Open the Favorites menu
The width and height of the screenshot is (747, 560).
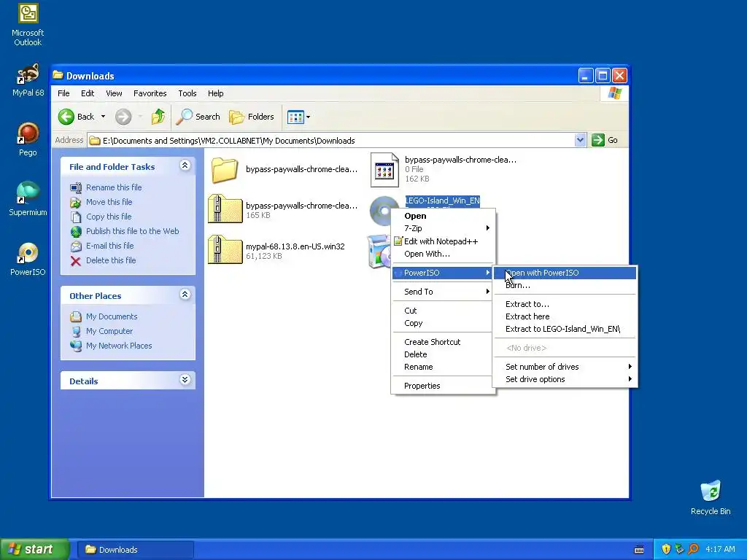150,93
